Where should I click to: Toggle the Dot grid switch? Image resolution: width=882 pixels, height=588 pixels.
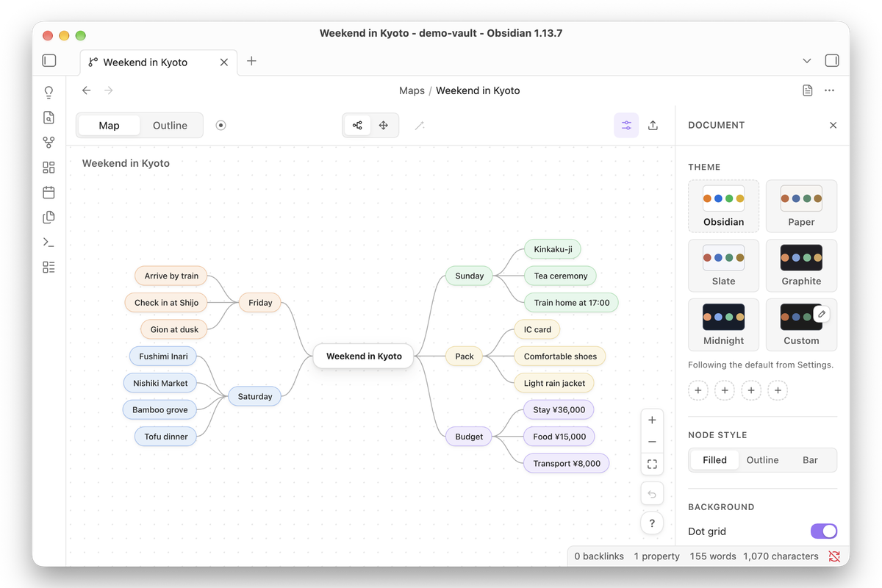[824, 531]
